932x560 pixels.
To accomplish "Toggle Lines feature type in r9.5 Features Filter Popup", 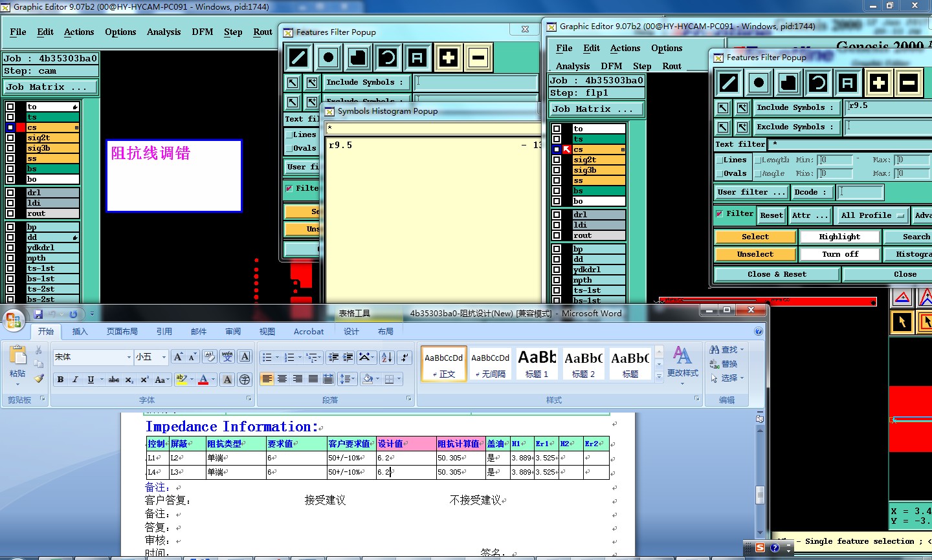I will 729,83.
